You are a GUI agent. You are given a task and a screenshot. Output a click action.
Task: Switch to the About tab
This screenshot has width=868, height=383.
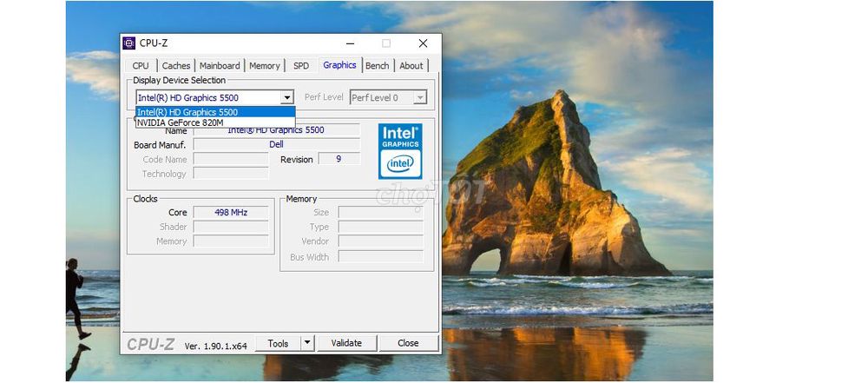[x=411, y=65]
